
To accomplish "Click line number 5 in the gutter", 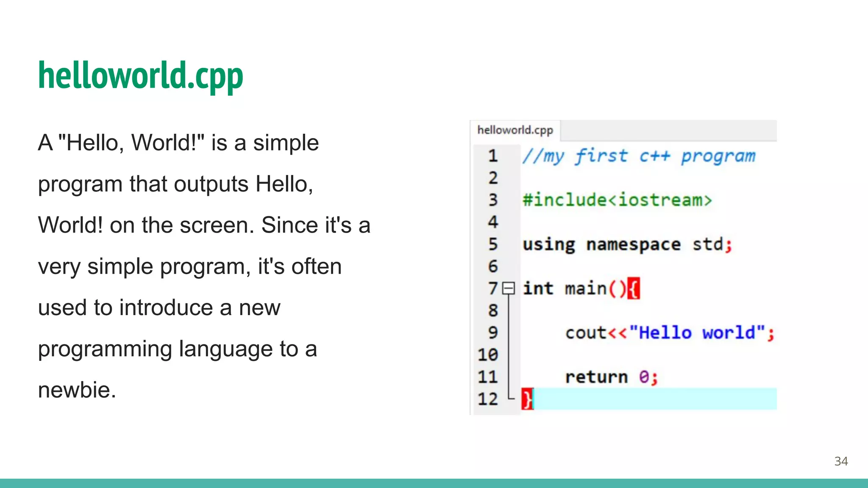I will tap(492, 244).
